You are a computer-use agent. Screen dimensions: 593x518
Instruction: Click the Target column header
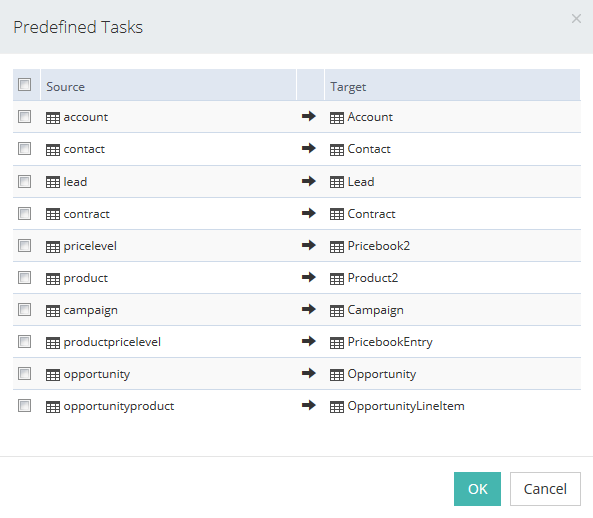click(452, 85)
